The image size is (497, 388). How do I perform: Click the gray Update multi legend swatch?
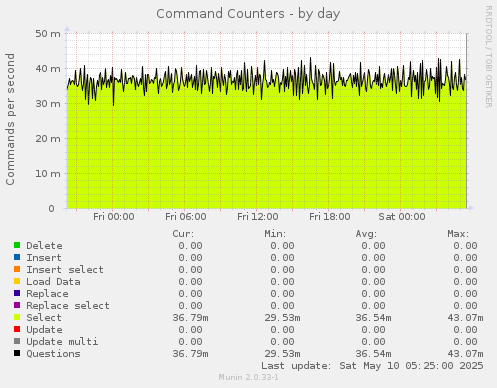pyautogui.click(x=17, y=341)
